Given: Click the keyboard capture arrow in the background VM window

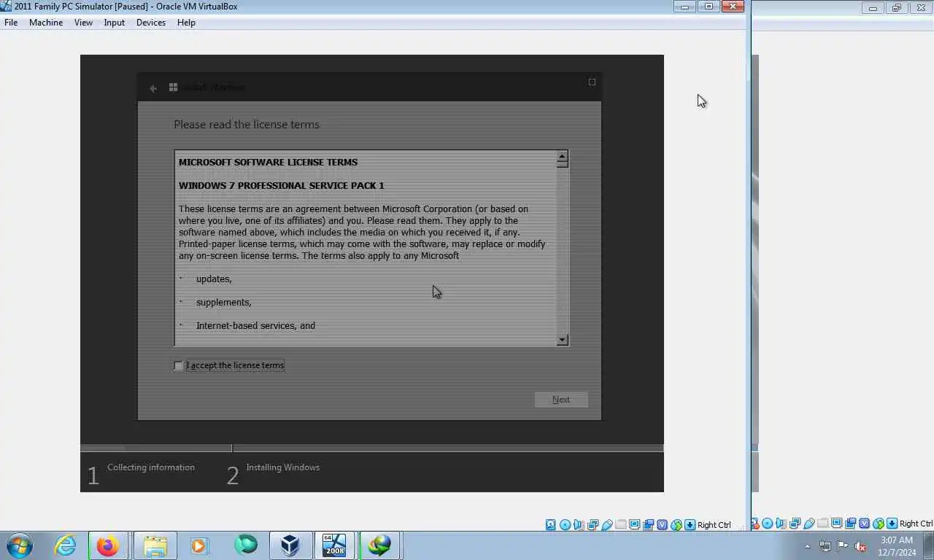Looking at the screenshot, I should click(x=892, y=524).
